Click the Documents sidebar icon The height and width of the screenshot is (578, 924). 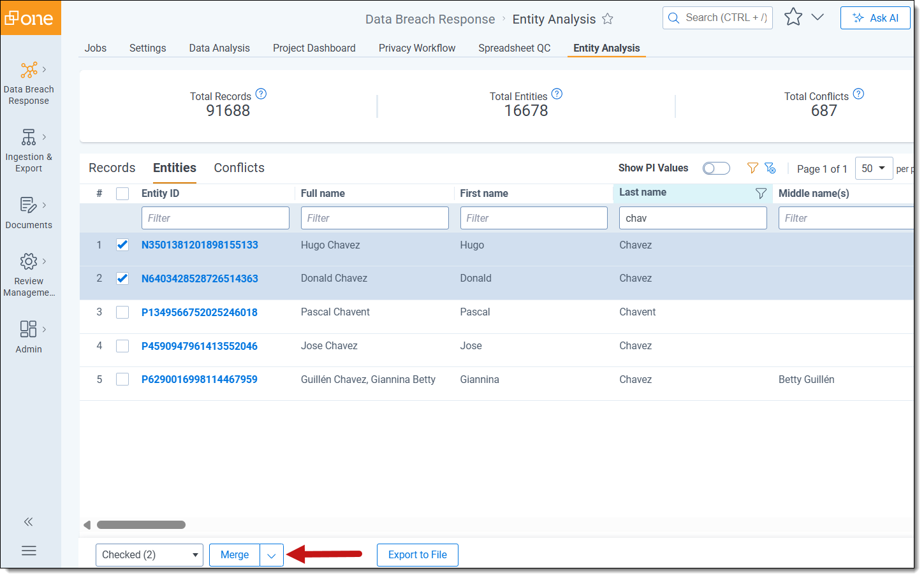(29, 205)
